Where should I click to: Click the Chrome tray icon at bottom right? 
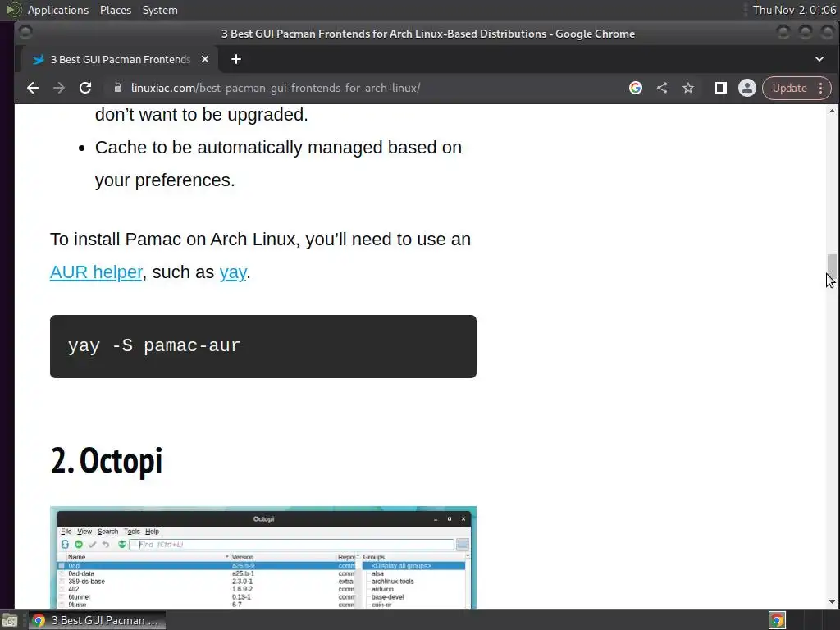(x=777, y=620)
